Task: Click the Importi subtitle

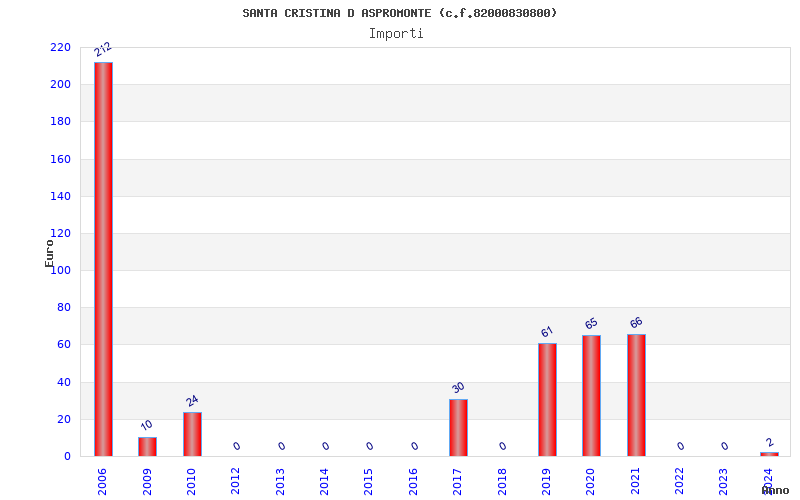Action: pyautogui.click(x=396, y=34)
